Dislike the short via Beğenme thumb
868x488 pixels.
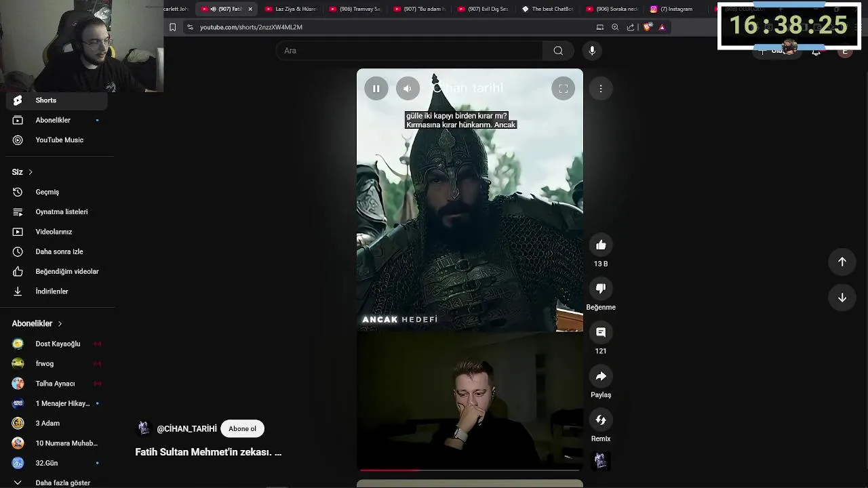(601, 289)
